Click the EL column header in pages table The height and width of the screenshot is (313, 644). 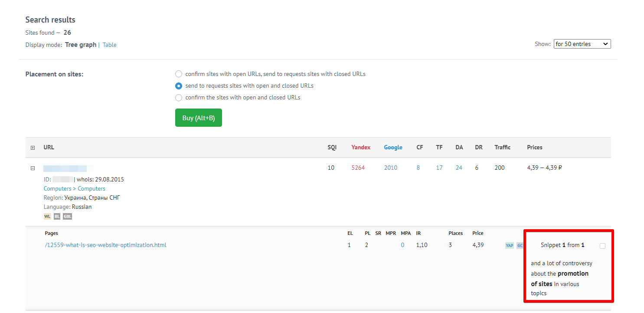click(x=350, y=233)
